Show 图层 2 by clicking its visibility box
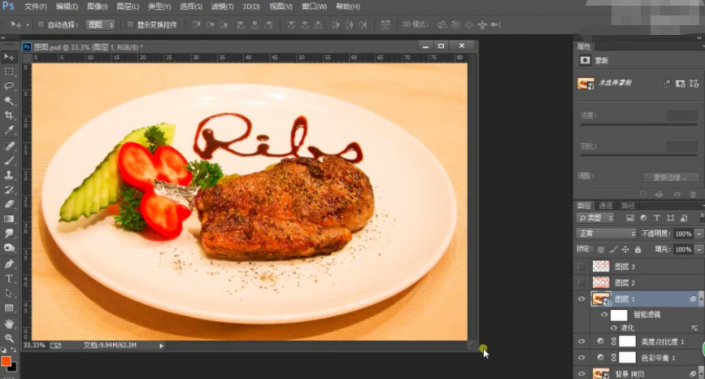The image size is (705, 379). 581,282
